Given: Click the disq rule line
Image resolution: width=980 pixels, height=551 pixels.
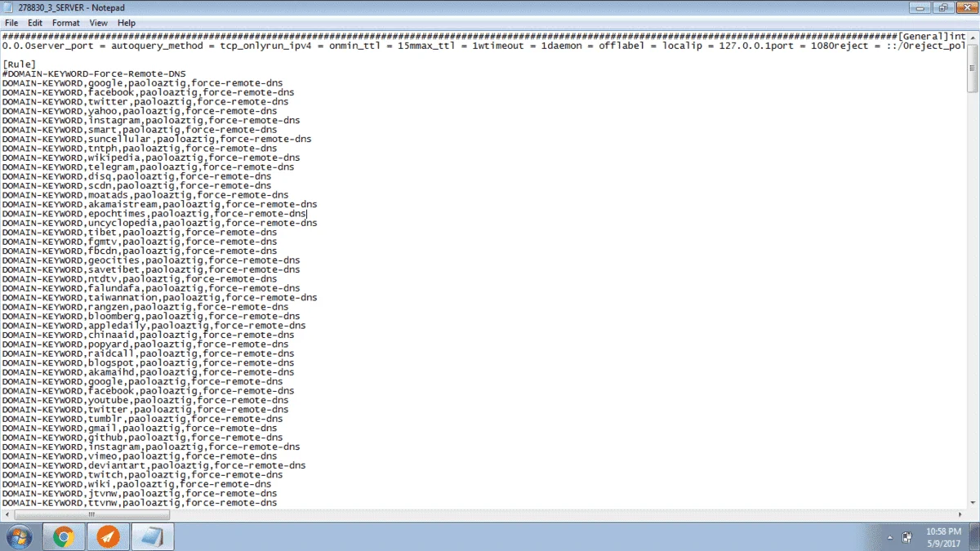Looking at the screenshot, I should [136, 176].
